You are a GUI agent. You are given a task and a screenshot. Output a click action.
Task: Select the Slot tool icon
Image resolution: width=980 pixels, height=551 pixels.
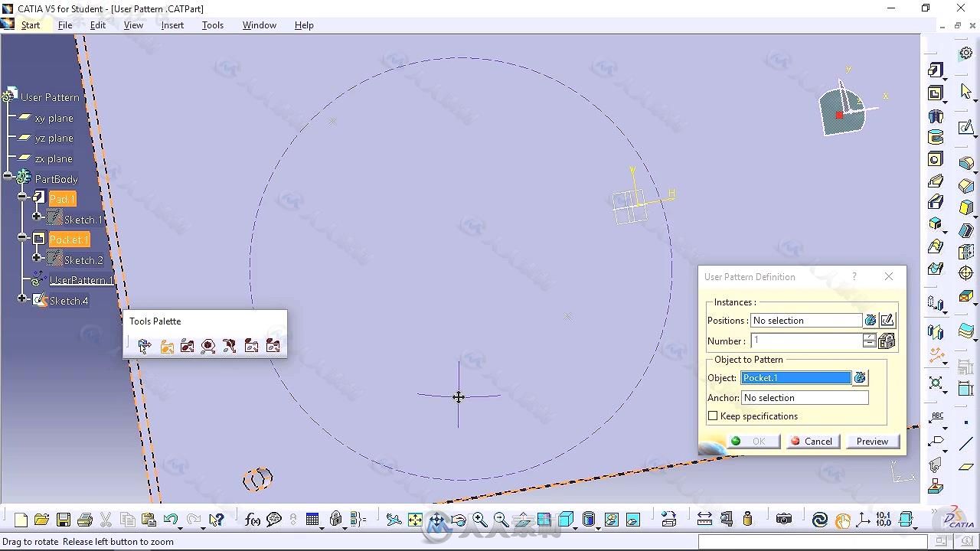pos(935,202)
